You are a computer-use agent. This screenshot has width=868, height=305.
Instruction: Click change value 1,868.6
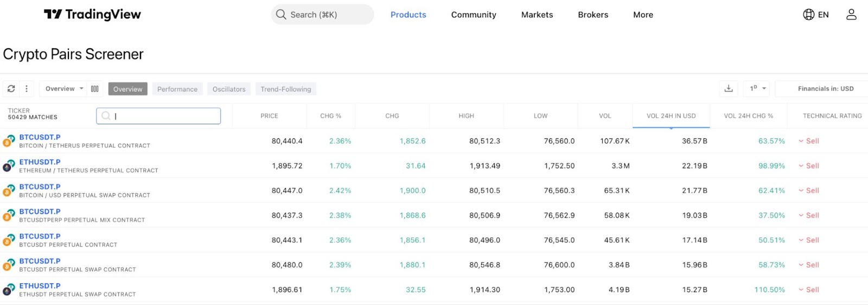tap(413, 215)
